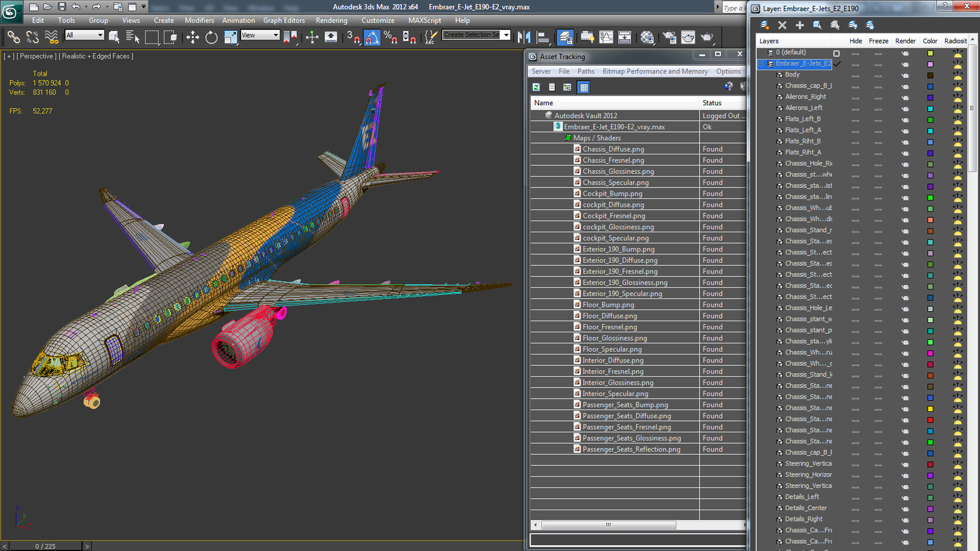Viewport: 980px width, 551px height.
Task: Open Render Setup dialog
Action: [x=669, y=37]
